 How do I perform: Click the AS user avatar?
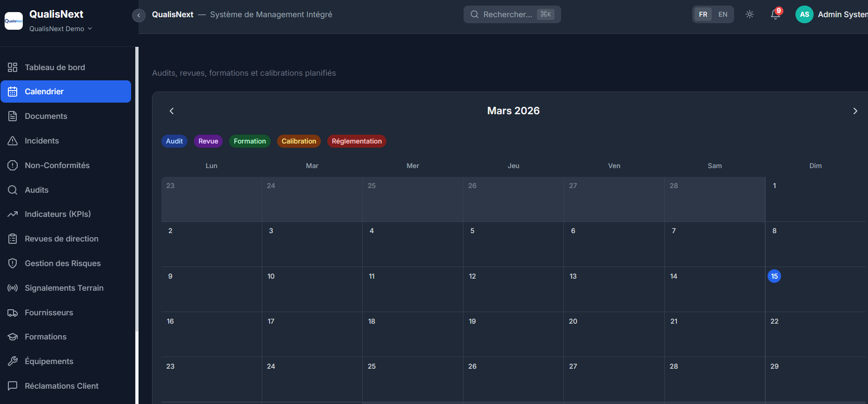click(804, 14)
